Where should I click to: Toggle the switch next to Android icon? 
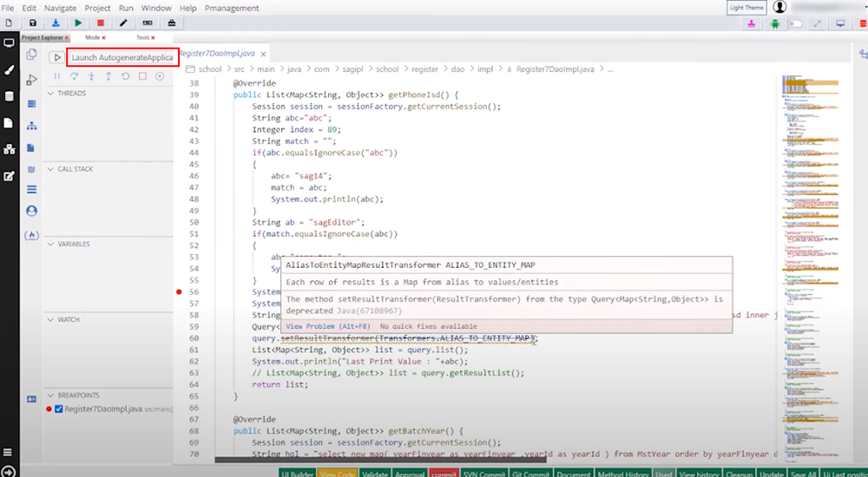tap(795, 23)
